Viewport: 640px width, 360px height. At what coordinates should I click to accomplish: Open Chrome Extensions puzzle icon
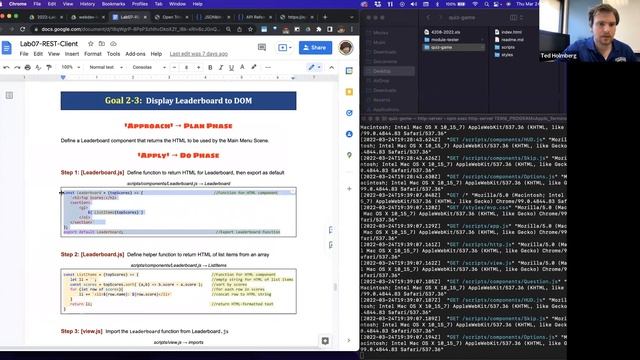(x=319, y=29)
